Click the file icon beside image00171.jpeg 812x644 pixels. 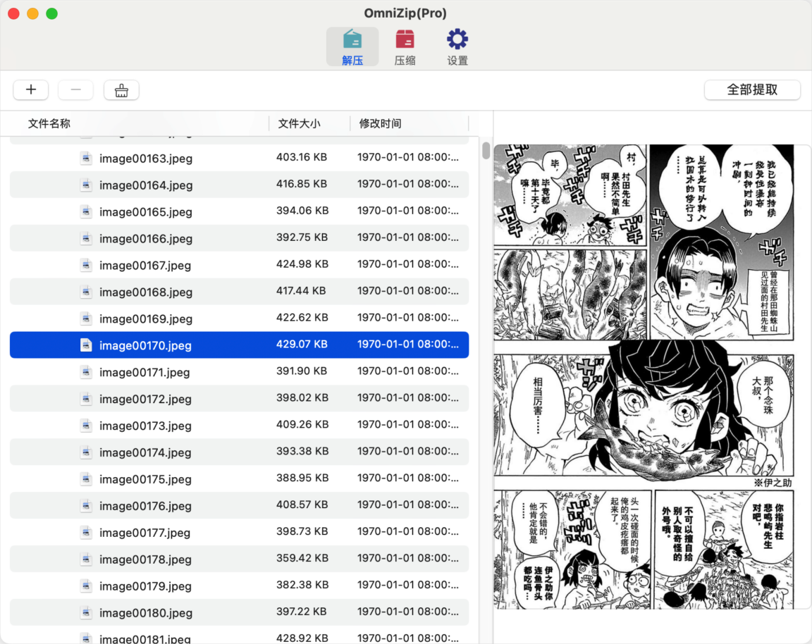coord(87,372)
